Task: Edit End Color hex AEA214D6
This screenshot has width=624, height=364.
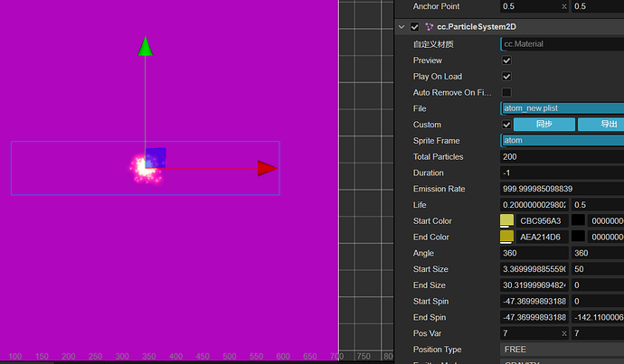Action: tap(542, 237)
